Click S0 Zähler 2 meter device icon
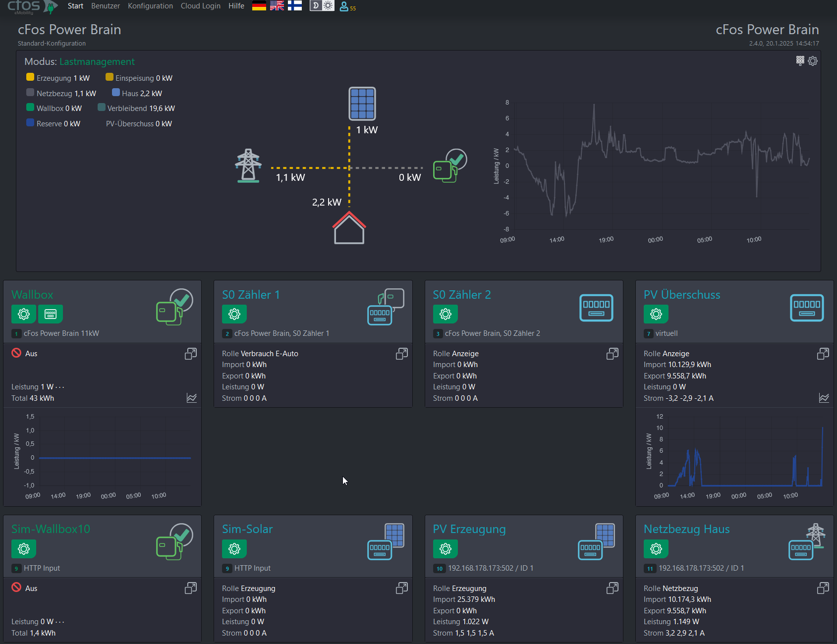The height and width of the screenshot is (644, 837). (596, 308)
